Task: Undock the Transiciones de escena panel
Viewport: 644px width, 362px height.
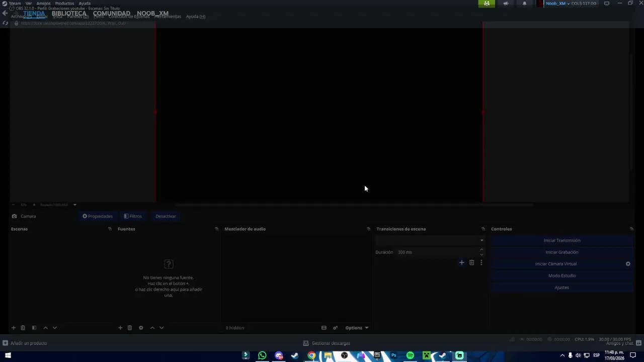Action: tap(483, 229)
